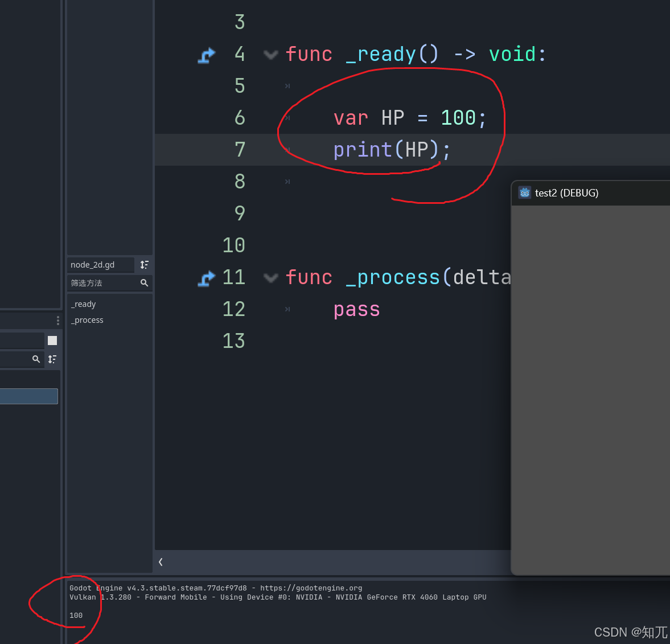Click the sort icon next to the left search field
670x644 pixels.
pos(52,359)
